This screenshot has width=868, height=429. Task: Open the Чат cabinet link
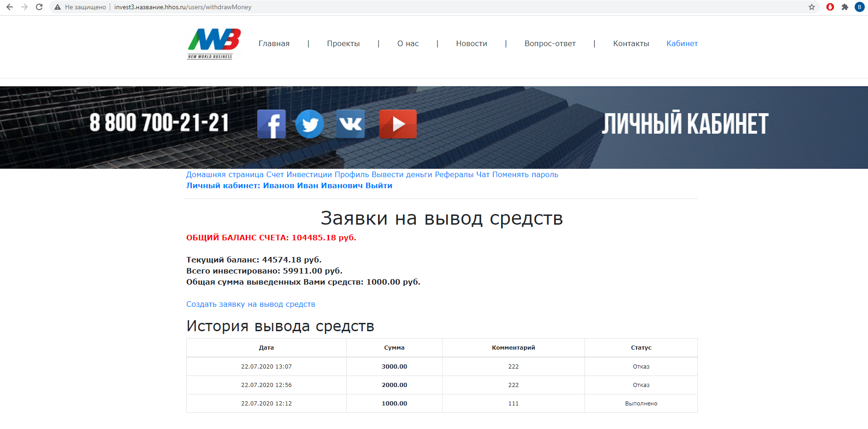point(483,175)
